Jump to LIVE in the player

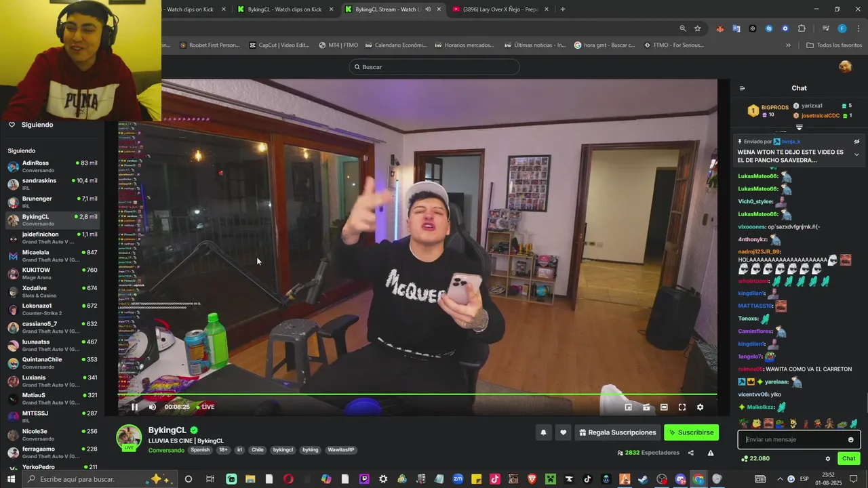(205, 407)
